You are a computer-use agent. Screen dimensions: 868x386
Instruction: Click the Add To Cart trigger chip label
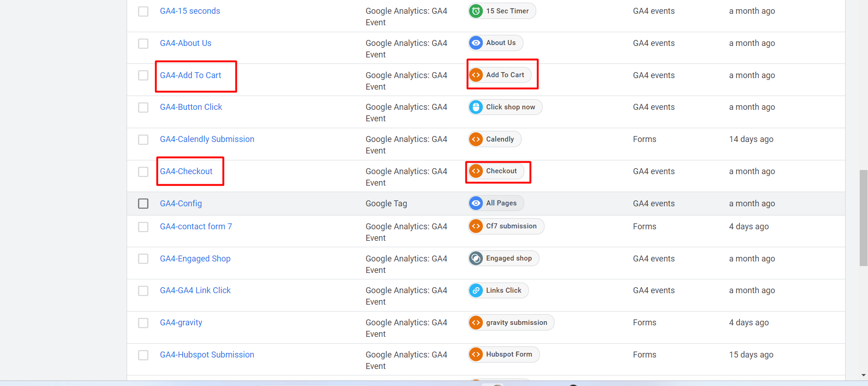pyautogui.click(x=505, y=75)
